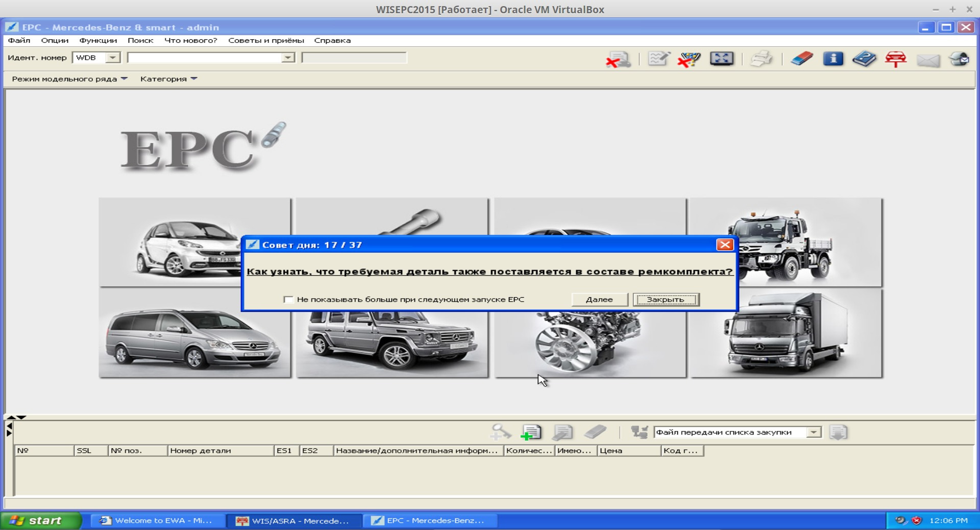Click the SSL column header
Viewport: 980px width, 530px height.
point(91,451)
